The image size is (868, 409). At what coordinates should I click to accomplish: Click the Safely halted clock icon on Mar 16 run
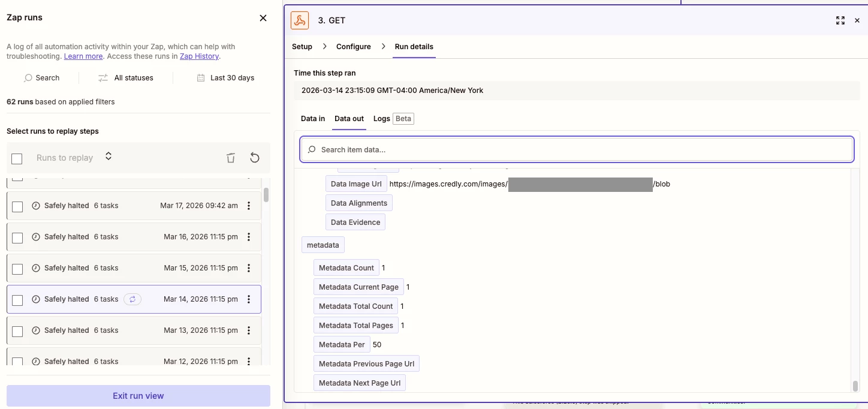click(x=36, y=237)
